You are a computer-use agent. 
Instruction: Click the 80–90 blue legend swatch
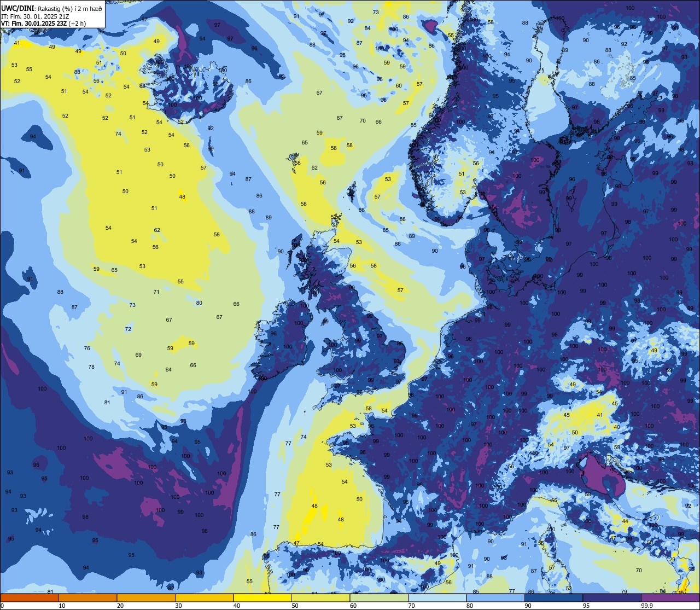[495, 597]
